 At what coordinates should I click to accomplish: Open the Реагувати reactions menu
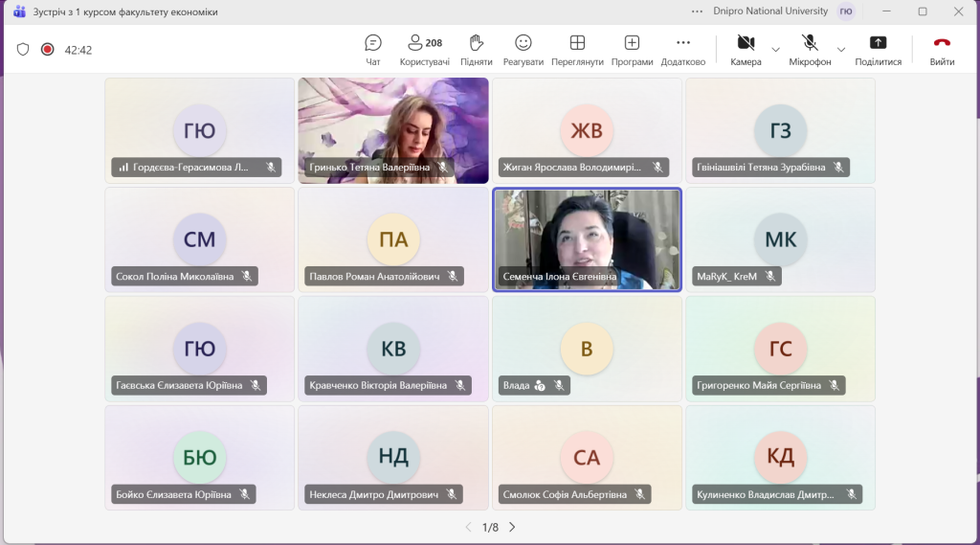click(x=523, y=50)
